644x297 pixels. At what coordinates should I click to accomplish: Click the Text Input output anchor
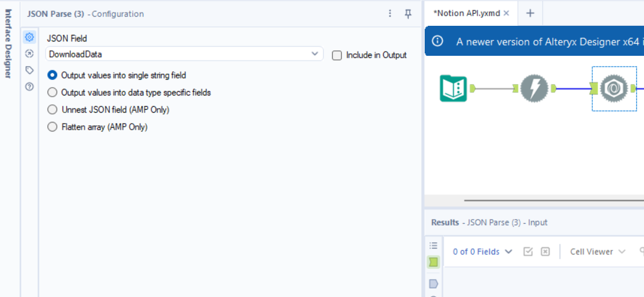pyautogui.click(x=472, y=89)
